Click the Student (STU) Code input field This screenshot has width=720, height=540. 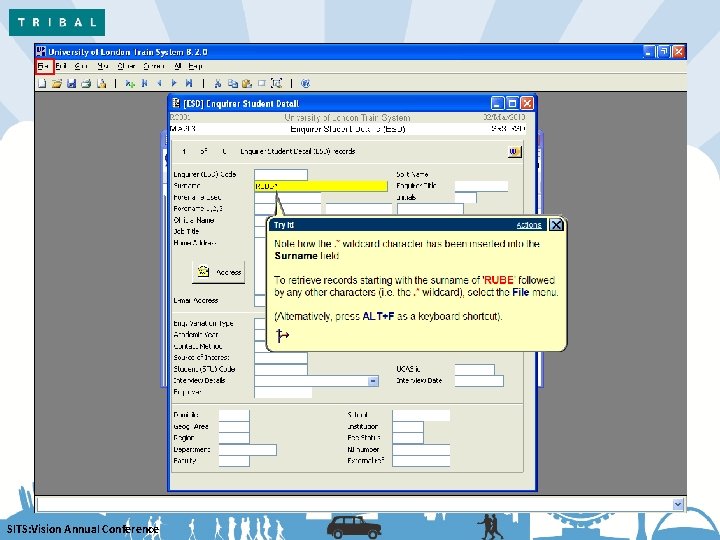pyautogui.click(x=281, y=369)
